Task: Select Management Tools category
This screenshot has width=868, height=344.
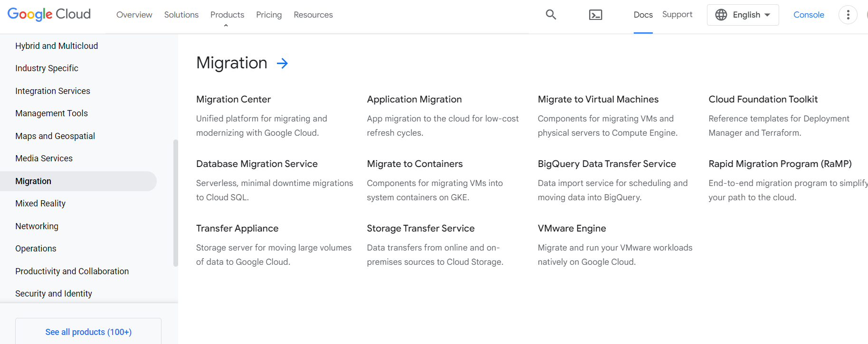Action: click(51, 113)
